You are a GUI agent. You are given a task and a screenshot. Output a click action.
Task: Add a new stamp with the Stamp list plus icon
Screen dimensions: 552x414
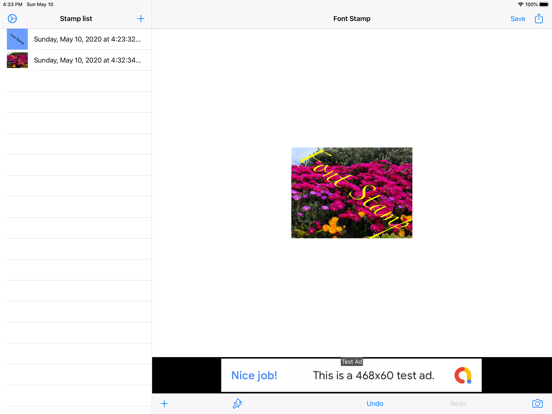click(x=140, y=19)
